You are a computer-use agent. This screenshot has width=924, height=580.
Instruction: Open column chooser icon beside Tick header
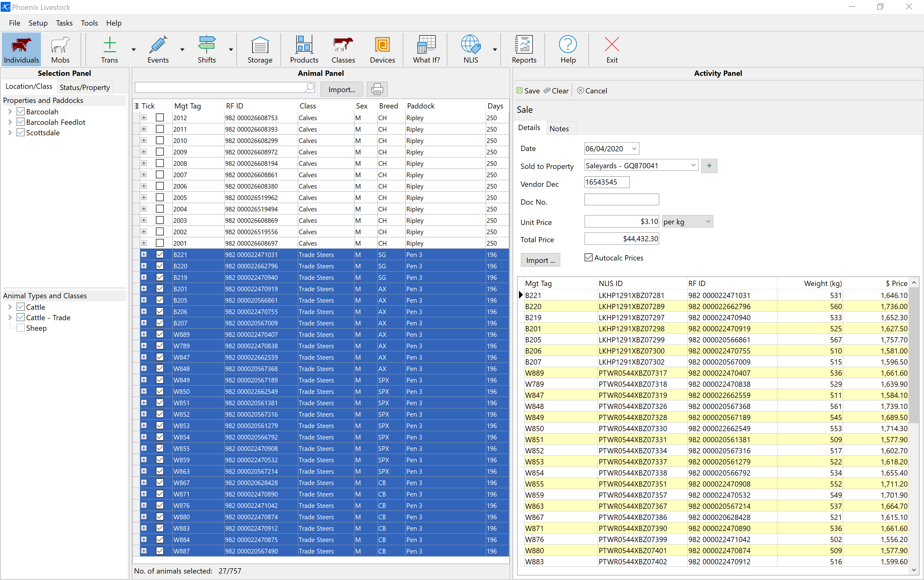(x=136, y=106)
